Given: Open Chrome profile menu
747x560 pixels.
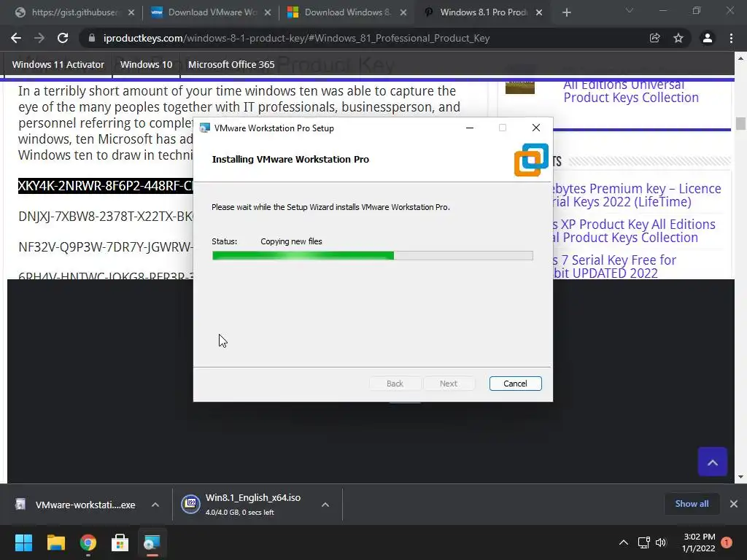Looking at the screenshot, I should (x=708, y=38).
